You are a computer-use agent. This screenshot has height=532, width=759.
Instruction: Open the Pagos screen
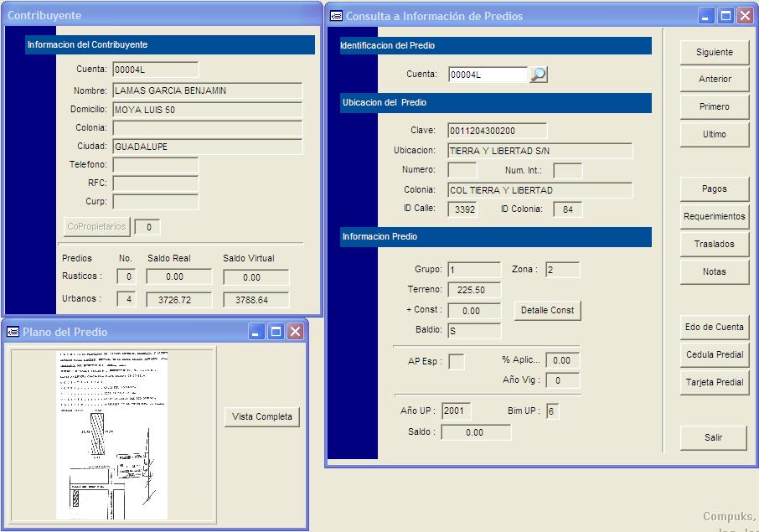coord(714,189)
